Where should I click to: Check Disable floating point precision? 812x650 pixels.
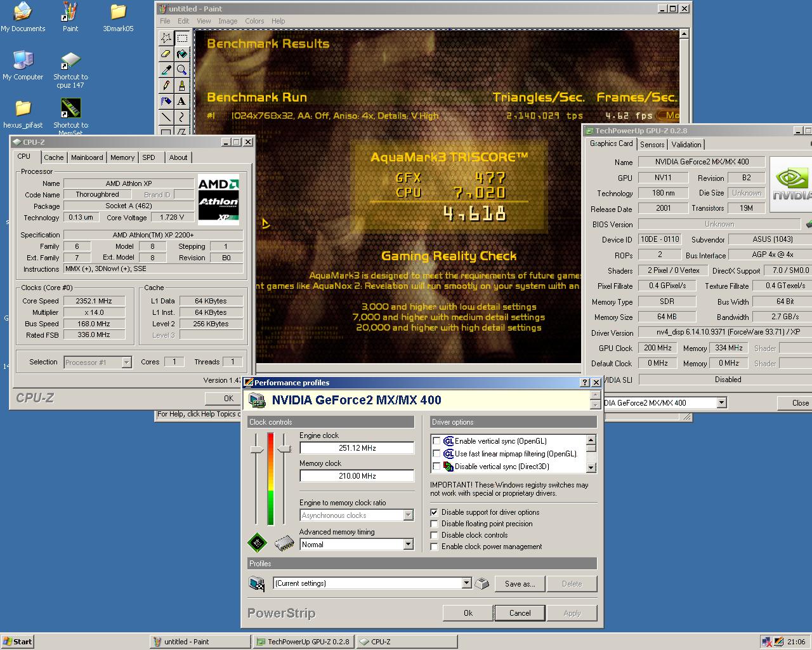[435, 524]
